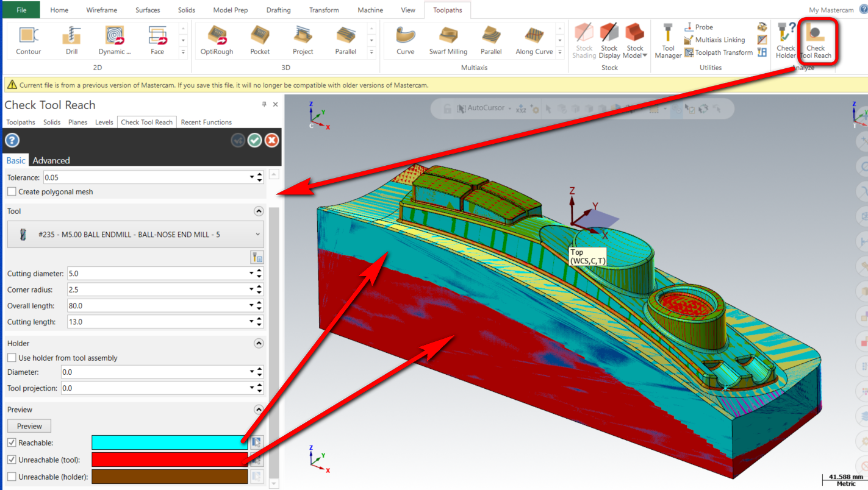The image size is (868, 490).
Task: Expand the 3D toolpaths gallery
Action: 371,52
